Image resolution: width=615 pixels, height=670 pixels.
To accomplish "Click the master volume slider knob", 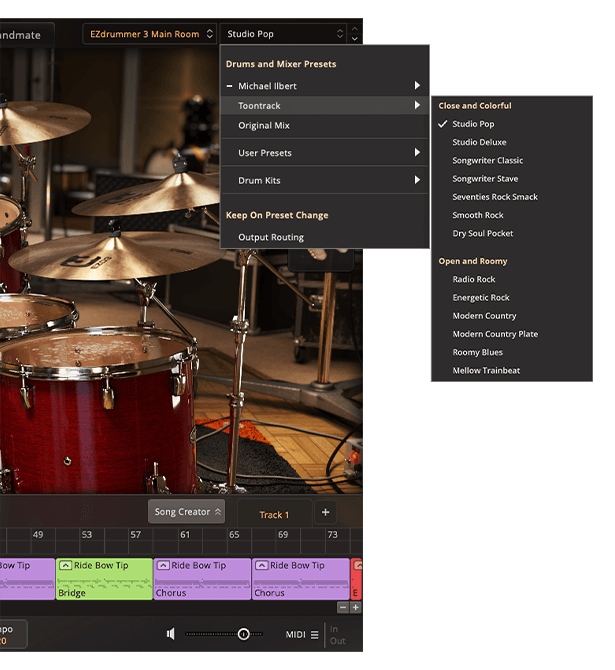I will tap(243, 634).
